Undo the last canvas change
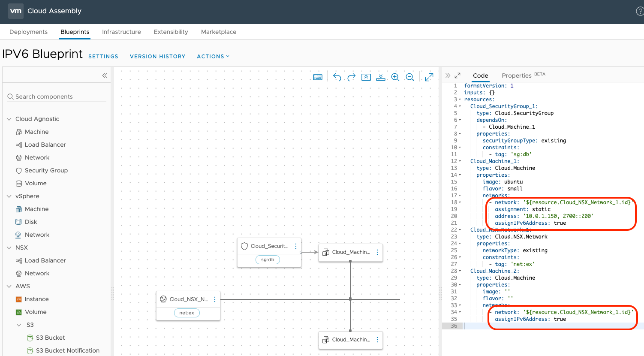This screenshot has width=644, height=356. click(x=337, y=77)
